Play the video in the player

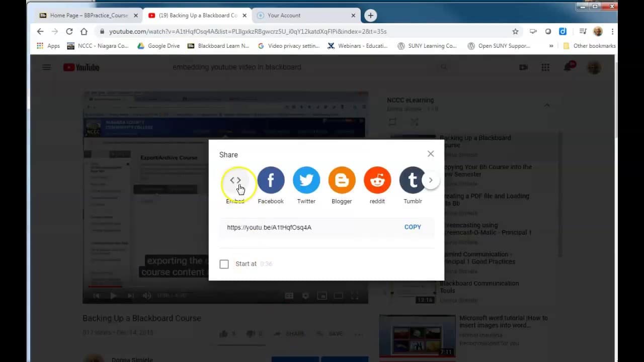click(113, 296)
